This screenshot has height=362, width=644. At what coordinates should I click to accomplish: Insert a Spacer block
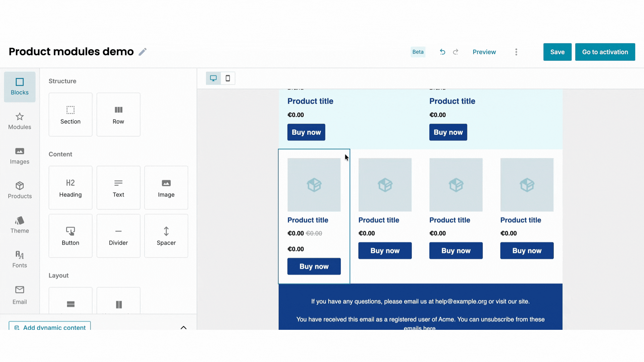click(x=166, y=236)
